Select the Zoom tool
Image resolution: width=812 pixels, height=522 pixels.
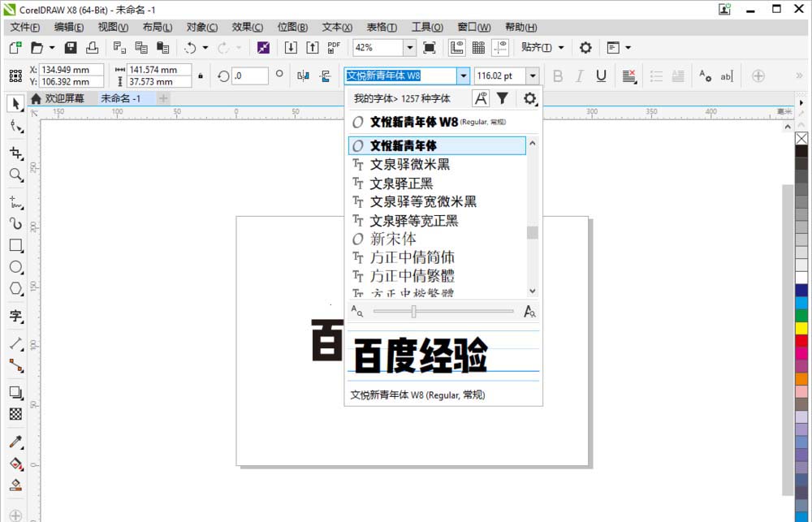pyautogui.click(x=15, y=174)
